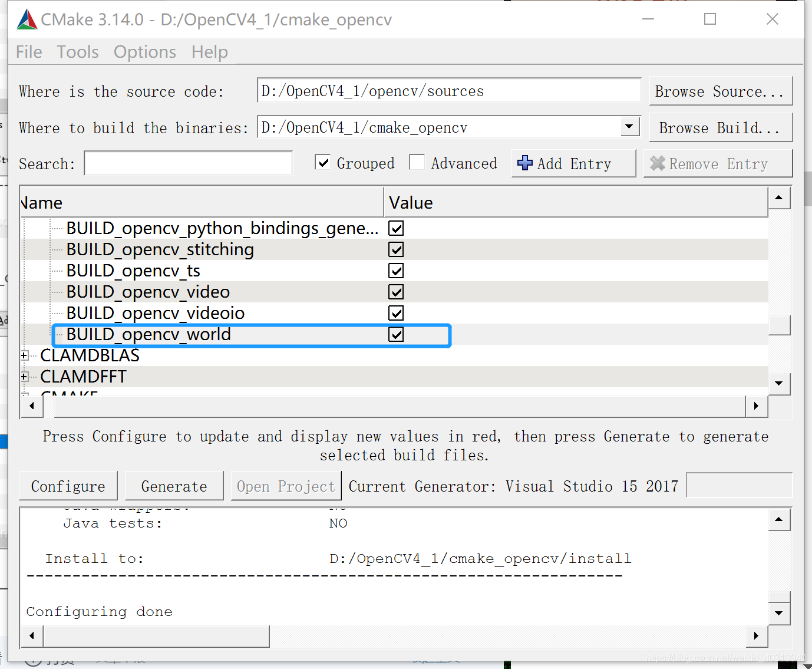Click 'Install to:' log line
This screenshot has height=669, width=812.
pos(95,559)
